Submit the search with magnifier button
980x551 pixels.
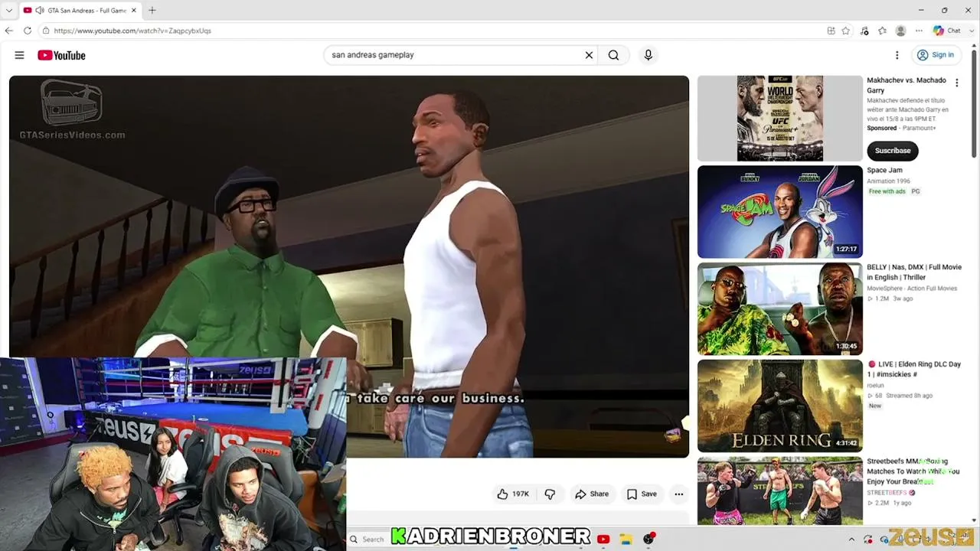[613, 55]
